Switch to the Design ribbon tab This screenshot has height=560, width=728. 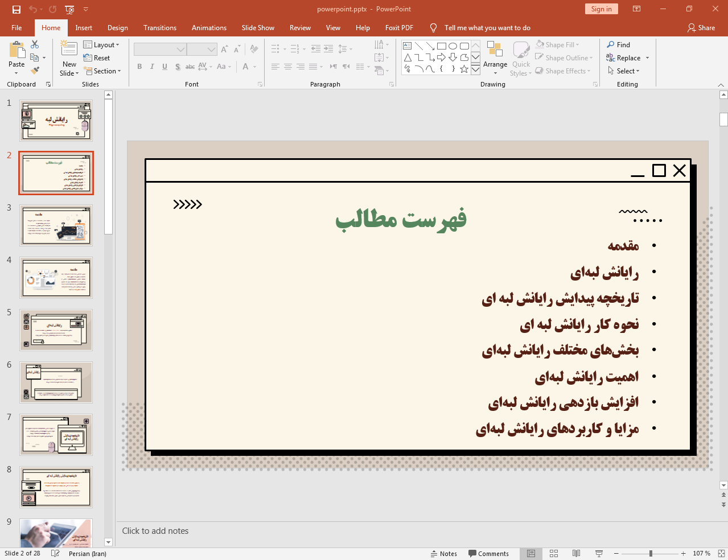tap(117, 27)
